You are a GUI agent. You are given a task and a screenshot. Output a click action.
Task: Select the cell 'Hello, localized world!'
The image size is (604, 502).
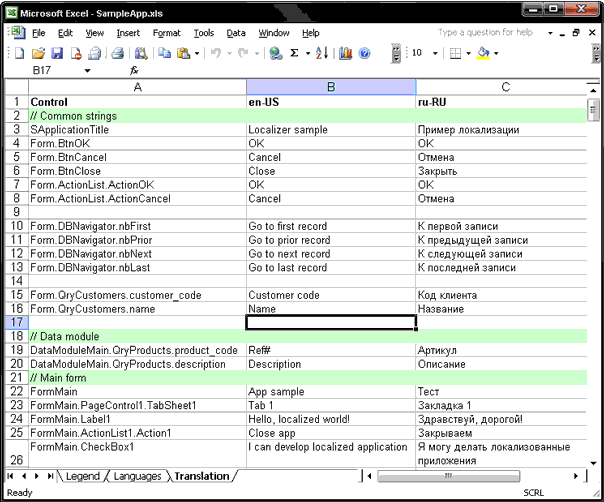click(331, 419)
